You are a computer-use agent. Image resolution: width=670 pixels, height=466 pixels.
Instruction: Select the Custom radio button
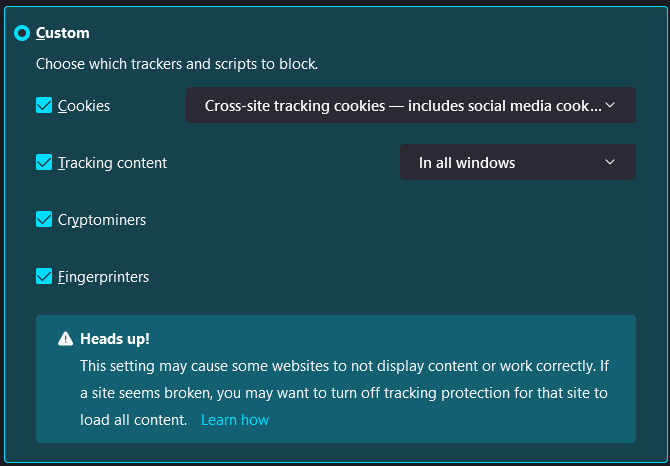click(22, 33)
